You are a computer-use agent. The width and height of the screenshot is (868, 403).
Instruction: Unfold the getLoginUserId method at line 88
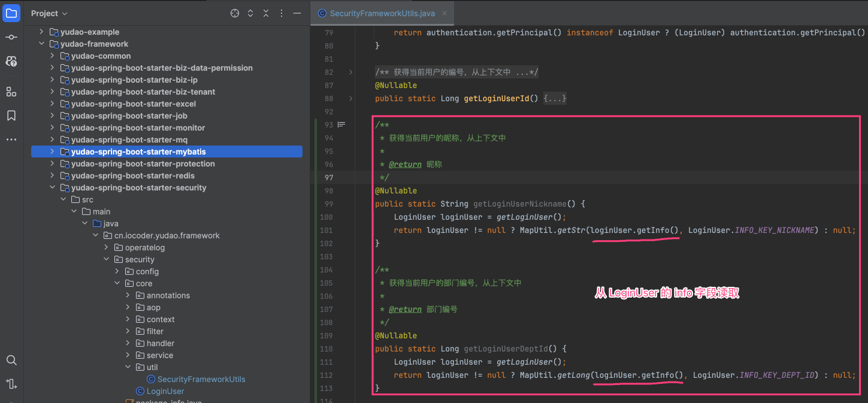(x=350, y=98)
